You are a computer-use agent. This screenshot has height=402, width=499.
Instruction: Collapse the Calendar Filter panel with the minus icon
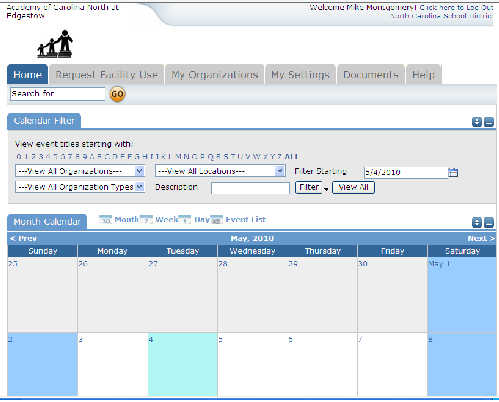pos(489,122)
